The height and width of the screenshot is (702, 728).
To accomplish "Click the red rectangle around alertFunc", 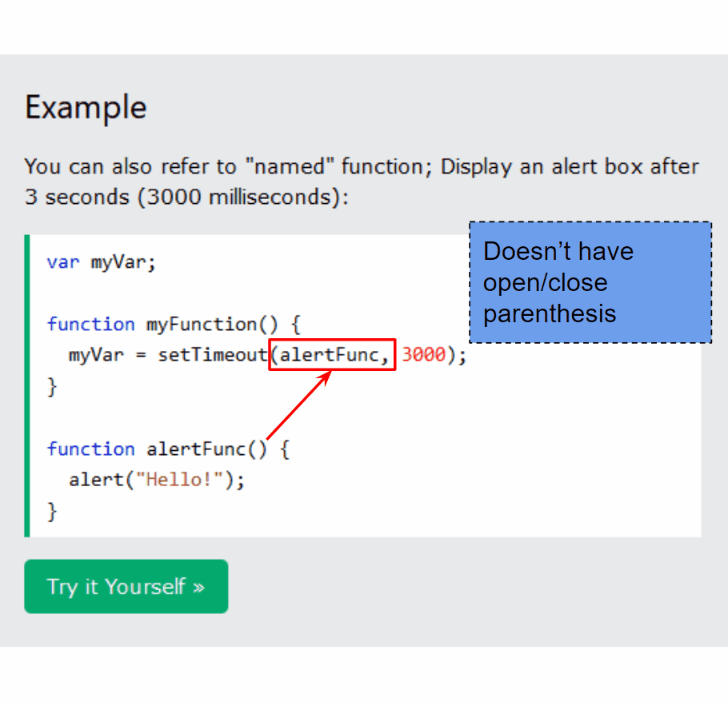I will click(x=331, y=354).
